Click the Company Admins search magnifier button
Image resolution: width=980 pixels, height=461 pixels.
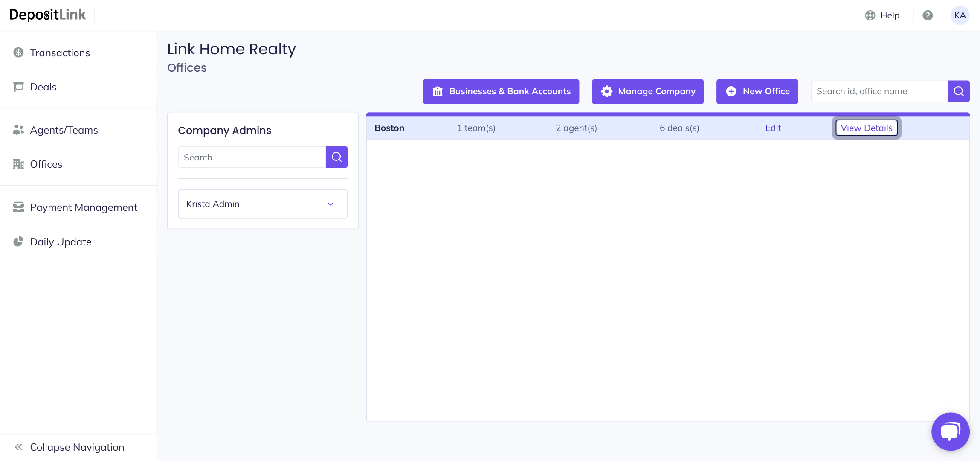pyautogui.click(x=336, y=157)
